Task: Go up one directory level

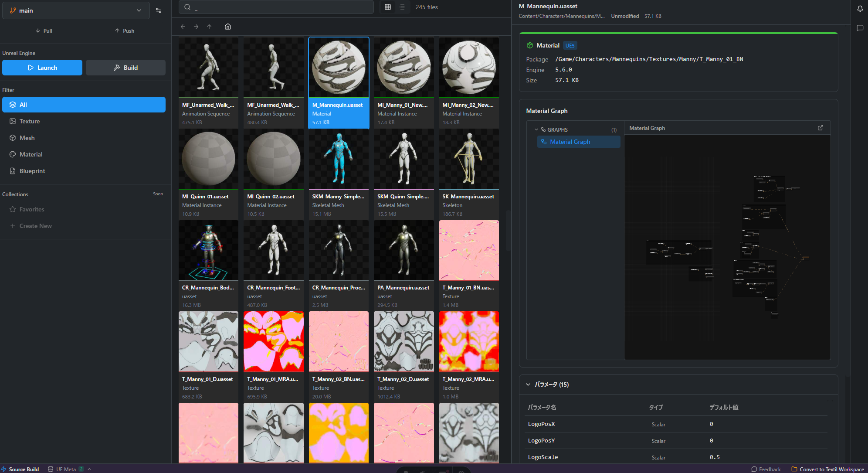Action: 209,27
